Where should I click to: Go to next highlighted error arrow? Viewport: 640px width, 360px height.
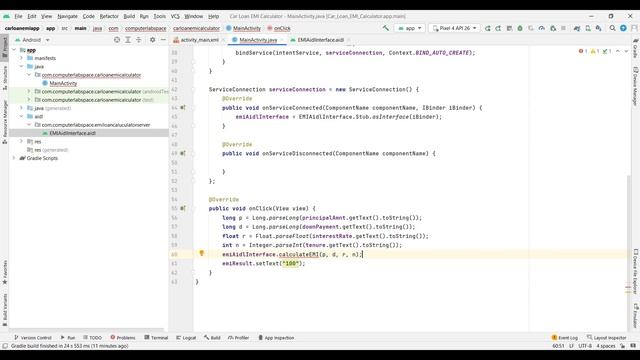pos(626,51)
